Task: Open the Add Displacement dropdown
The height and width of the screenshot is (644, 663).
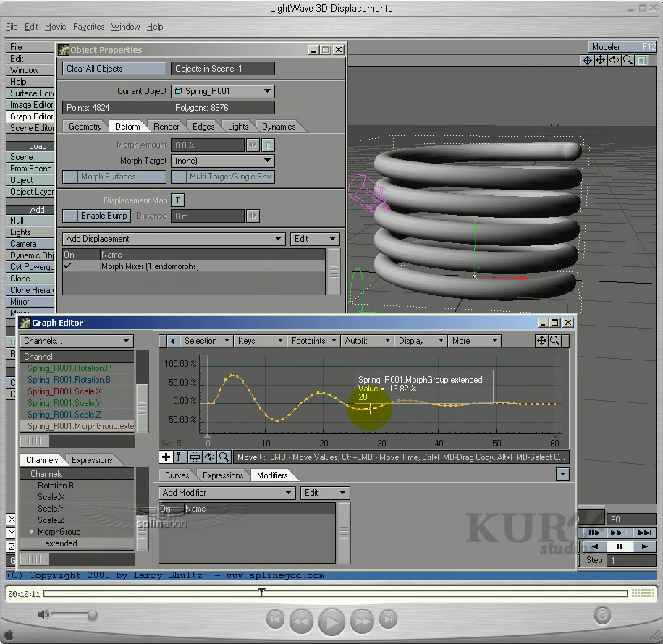Action: [174, 239]
